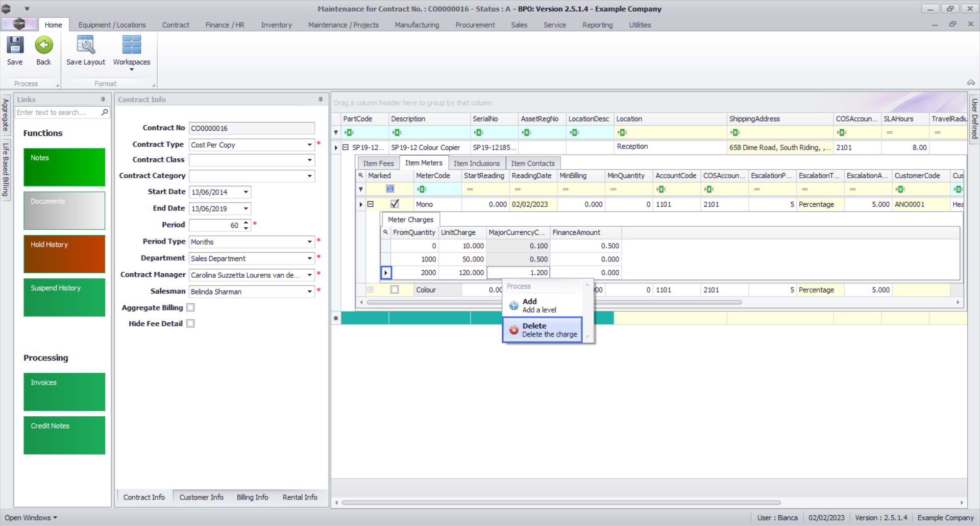This screenshot has width=980, height=526.
Task: Click the Invoices processing tile
Action: 64,392
